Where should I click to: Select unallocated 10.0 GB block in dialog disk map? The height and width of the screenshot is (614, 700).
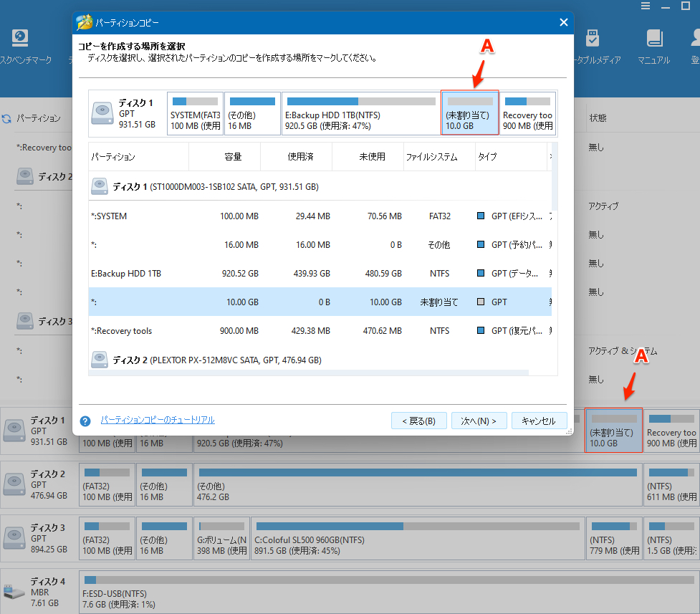(x=469, y=113)
